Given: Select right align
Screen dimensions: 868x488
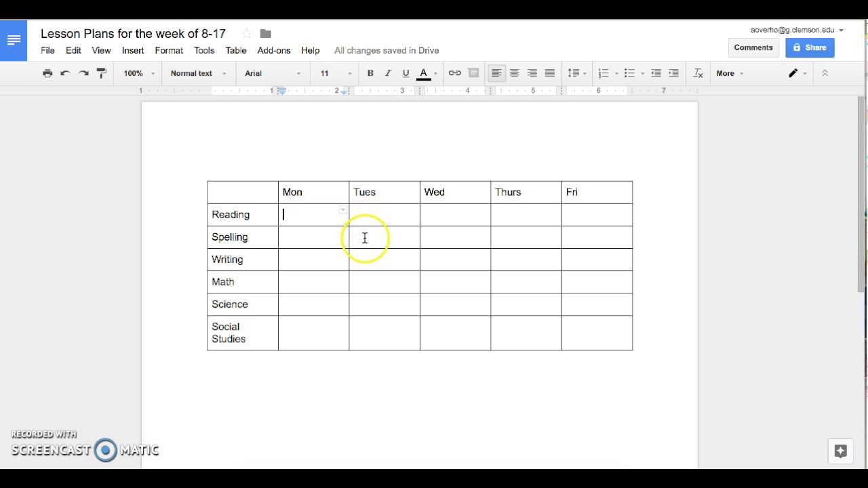Looking at the screenshot, I should tap(532, 73).
